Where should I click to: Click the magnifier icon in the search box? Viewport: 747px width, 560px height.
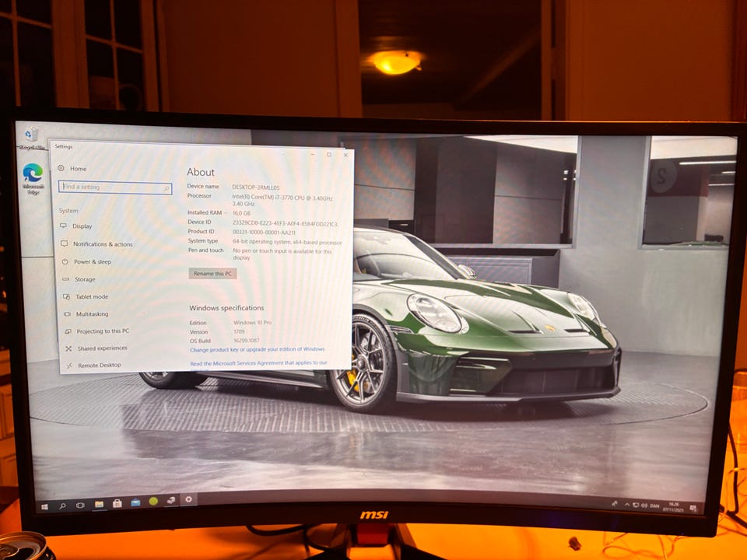(167, 188)
